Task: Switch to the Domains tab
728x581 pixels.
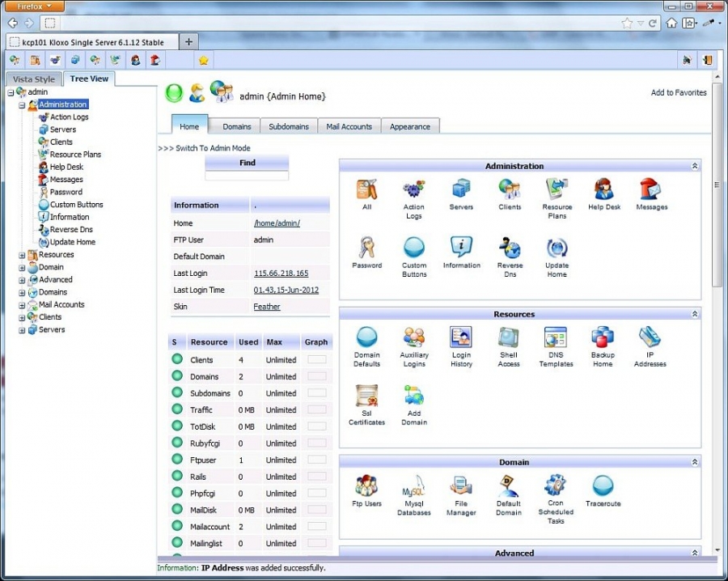Action: 237,126
